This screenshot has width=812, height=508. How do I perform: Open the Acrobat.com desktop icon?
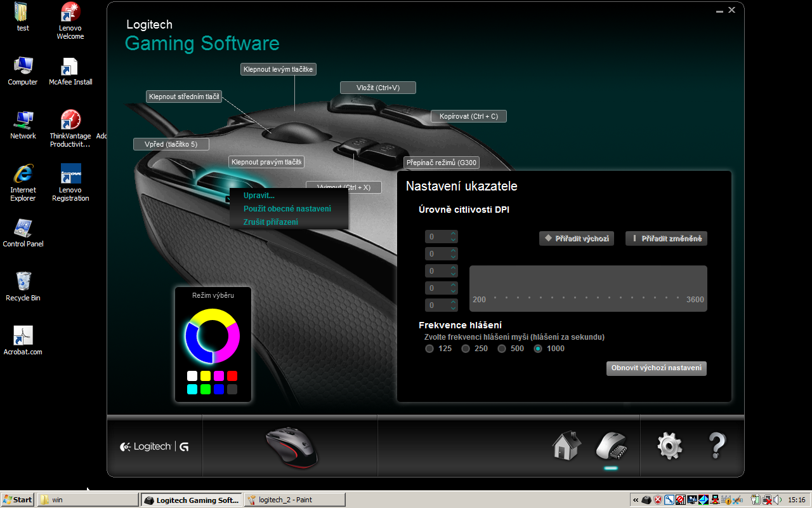pyautogui.click(x=23, y=340)
